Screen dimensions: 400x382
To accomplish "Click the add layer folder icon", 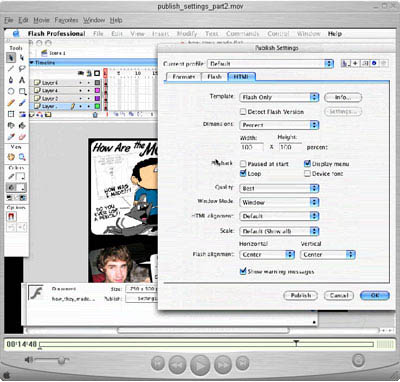I will [48, 115].
